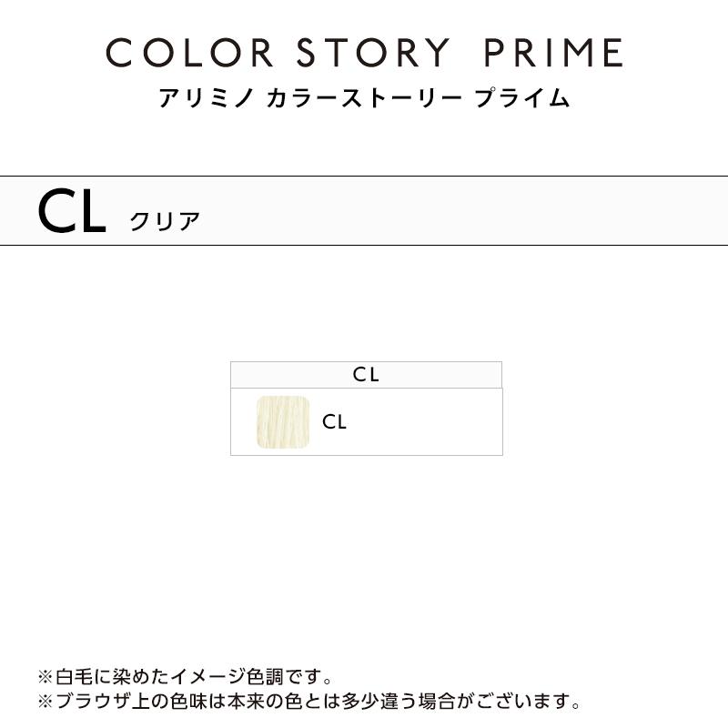This screenshot has width=728, height=728.
Task: Click empty space in the CL swatch row
Action: (x=428, y=422)
